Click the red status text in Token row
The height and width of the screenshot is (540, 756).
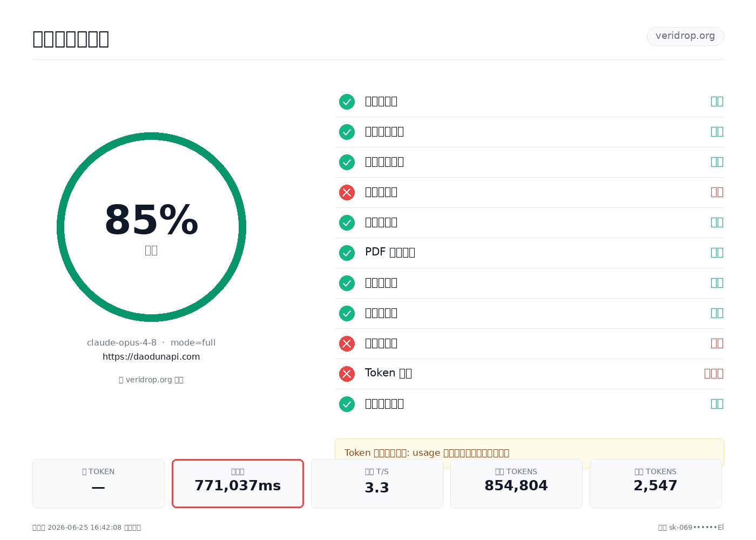(714, 374)
